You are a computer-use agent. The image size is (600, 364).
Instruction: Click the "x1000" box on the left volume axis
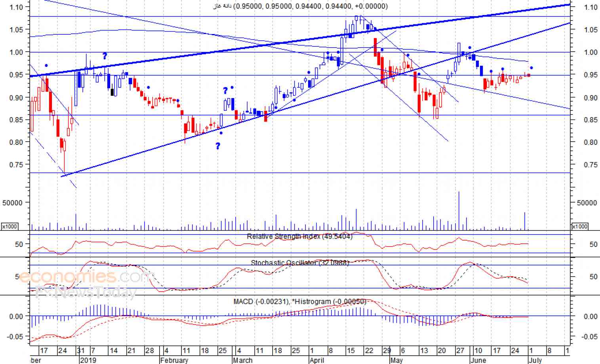10,226
